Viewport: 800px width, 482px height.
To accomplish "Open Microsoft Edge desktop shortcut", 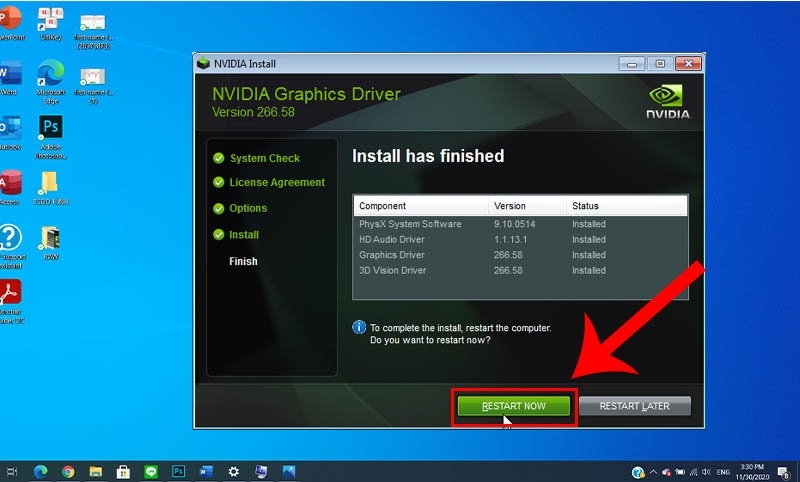I will click(51, 81).
